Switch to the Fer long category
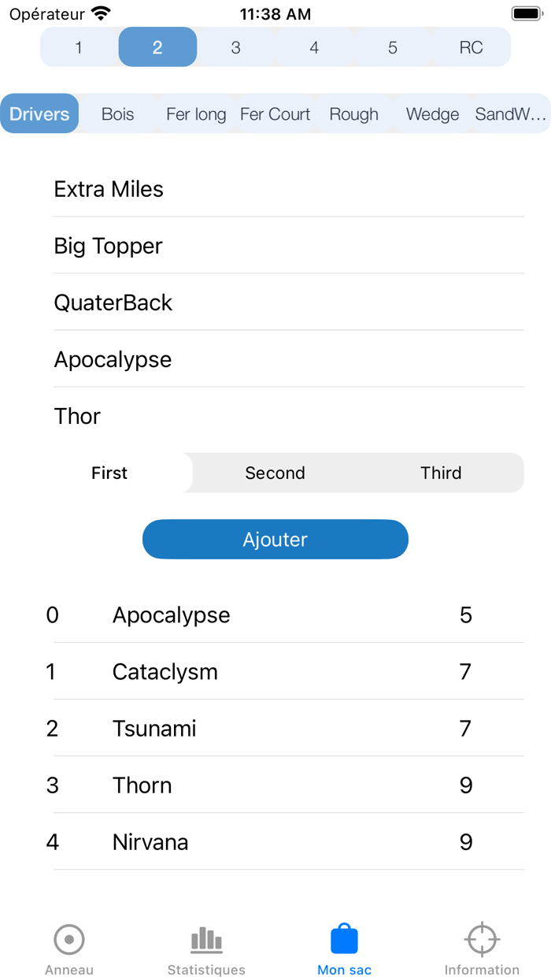Screen dimensions: 551x980 click(196, 114)
